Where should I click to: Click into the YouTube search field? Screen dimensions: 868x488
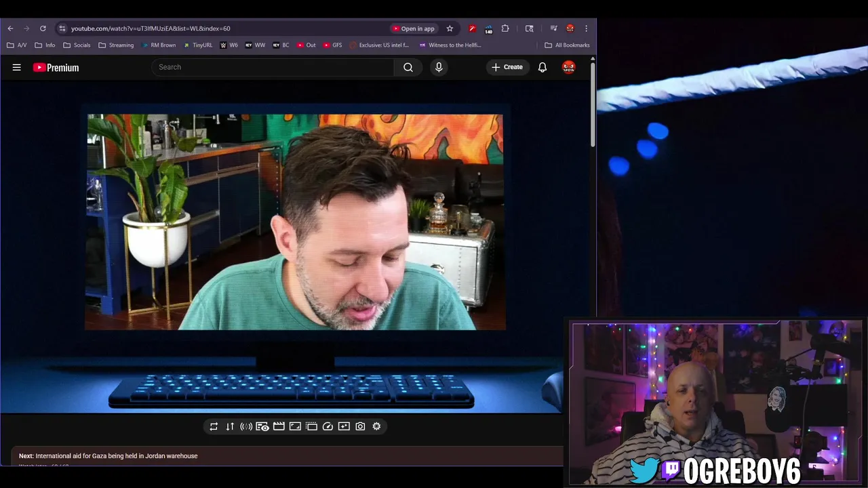point(273,67)
